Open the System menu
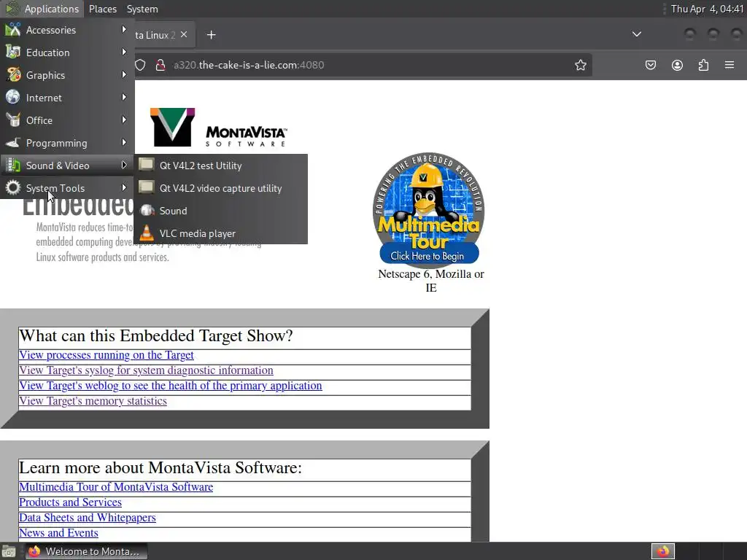The height and width of the screenshot is (560, 747). 142,9
